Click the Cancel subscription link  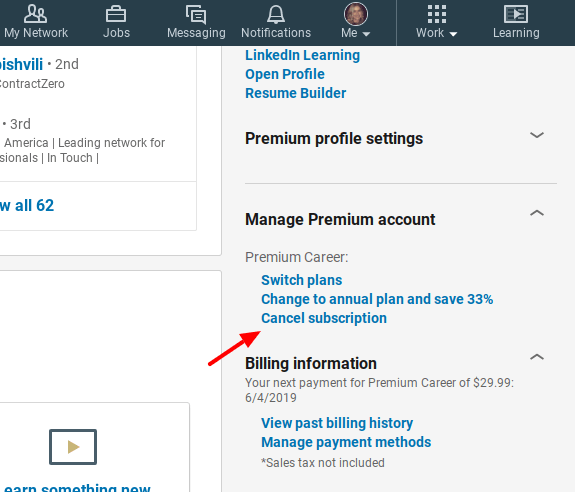click(x=324, y=318)
